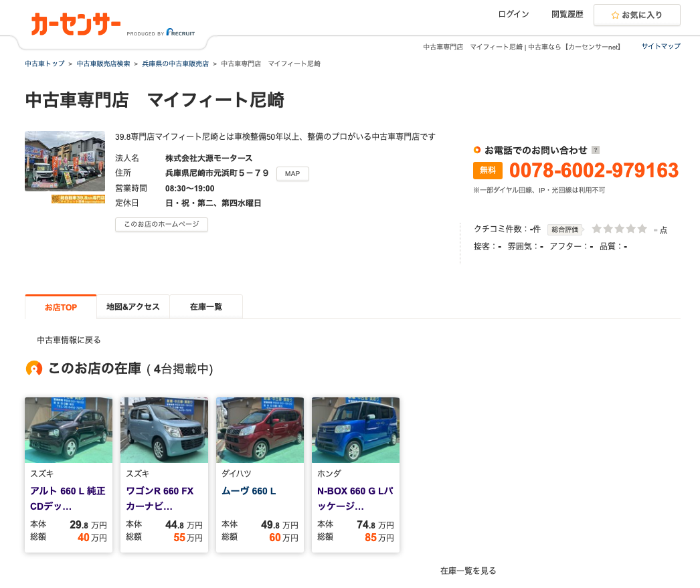Click the MAP button beside the address
This screenshot has width=700, height=588.
292,173
